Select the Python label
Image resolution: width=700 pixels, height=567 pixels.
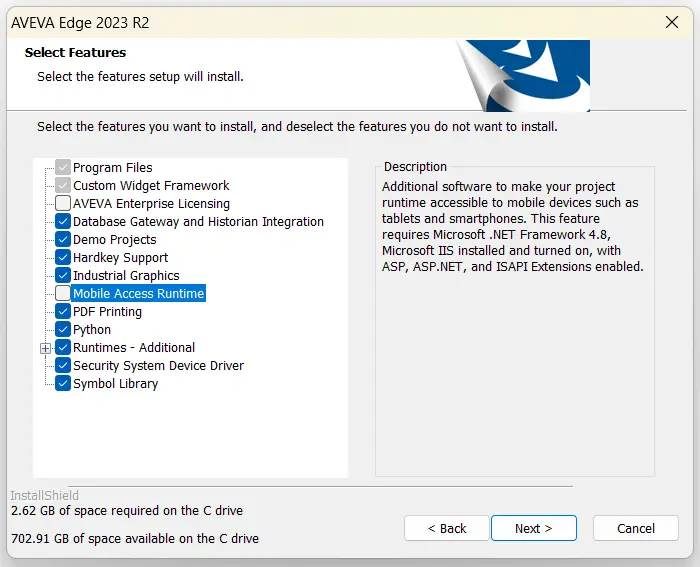(92, 329)
